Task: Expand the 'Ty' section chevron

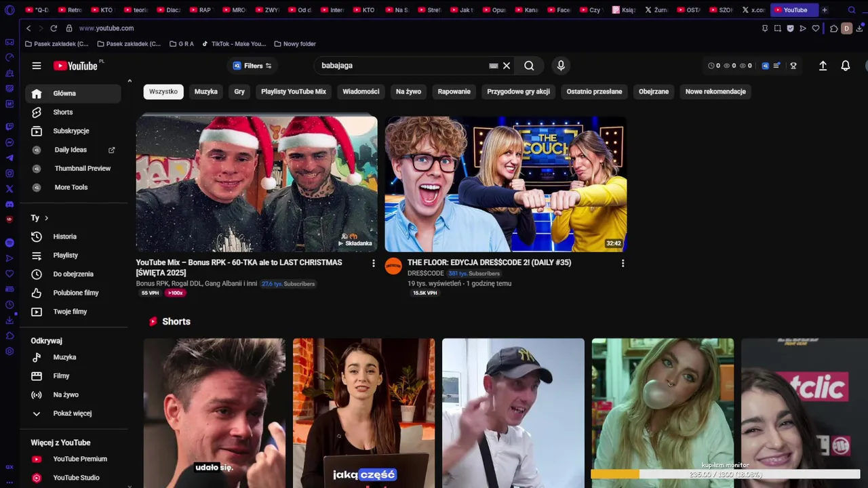Action: point(46,218)
